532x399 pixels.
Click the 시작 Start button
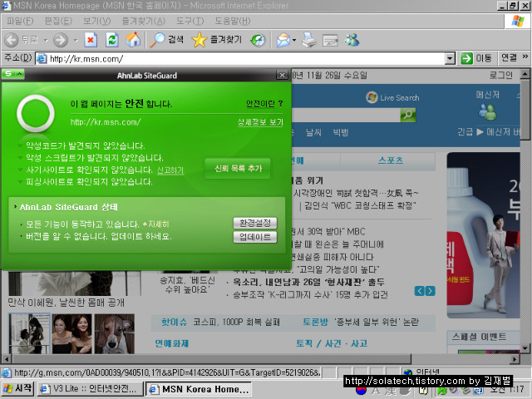tap(17, 388)
